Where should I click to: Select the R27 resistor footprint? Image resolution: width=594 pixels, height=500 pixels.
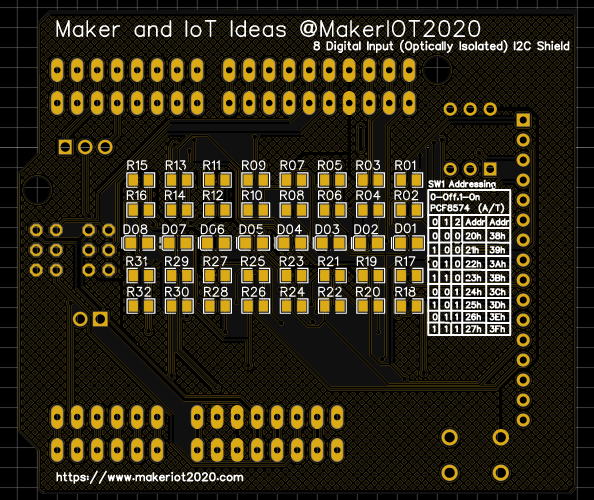[x=217, y=276]
